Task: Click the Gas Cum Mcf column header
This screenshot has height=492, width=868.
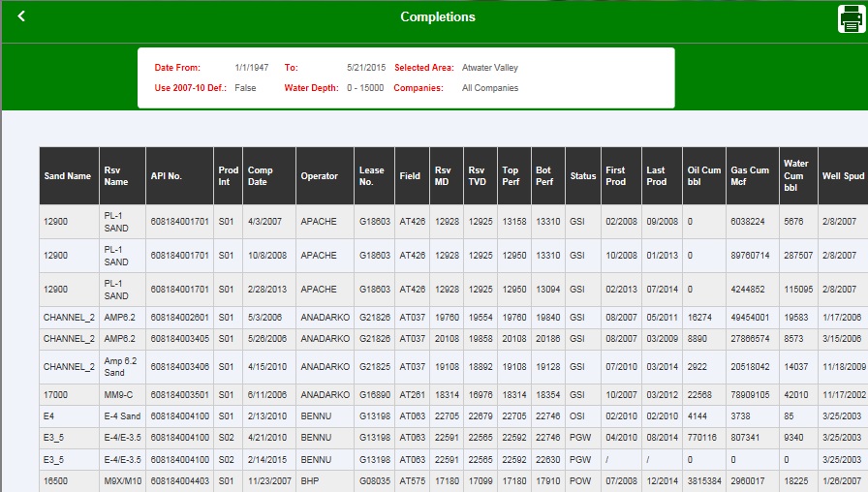Action: 753,176
